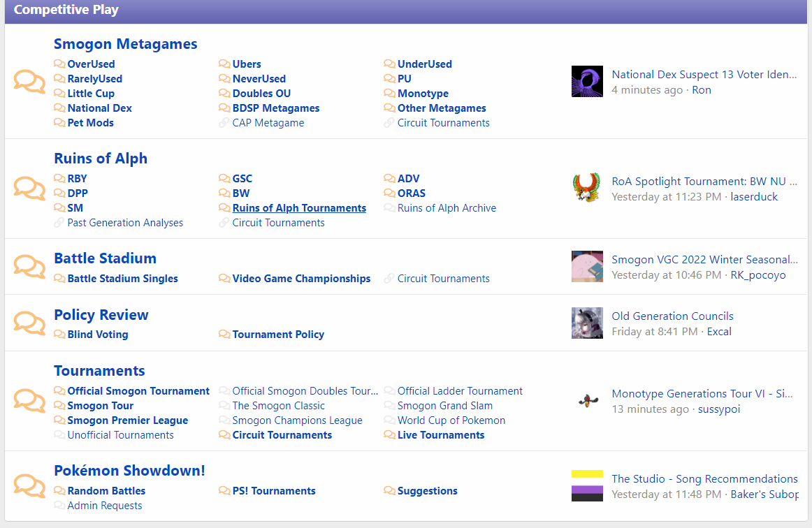Go to Video Game Championships subforum
This screenshot has width=812, height=528.
coord(301,279)
